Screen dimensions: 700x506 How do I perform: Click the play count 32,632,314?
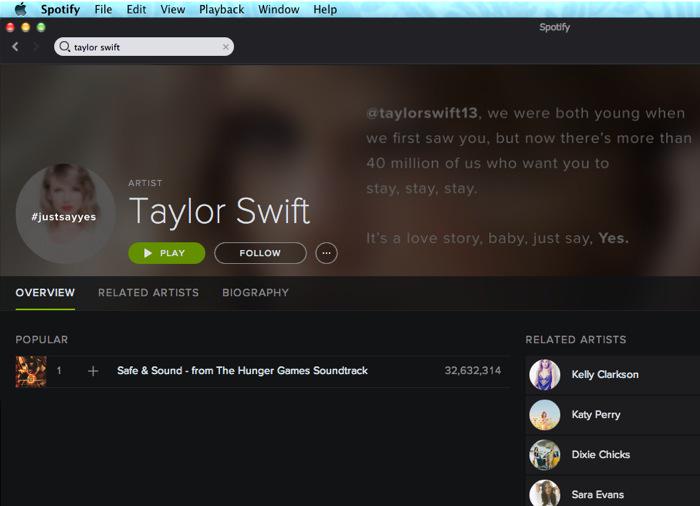pos(473,370)
